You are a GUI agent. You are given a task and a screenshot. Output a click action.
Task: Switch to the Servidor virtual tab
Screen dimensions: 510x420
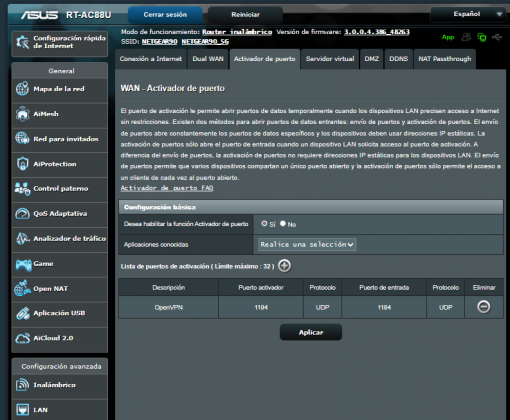[x=330, y=59]
